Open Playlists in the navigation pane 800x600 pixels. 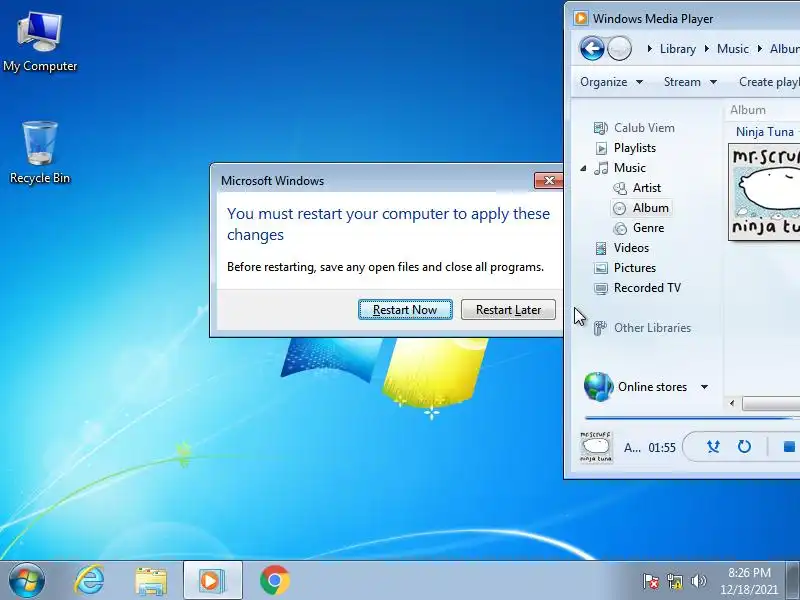(635, 148)
